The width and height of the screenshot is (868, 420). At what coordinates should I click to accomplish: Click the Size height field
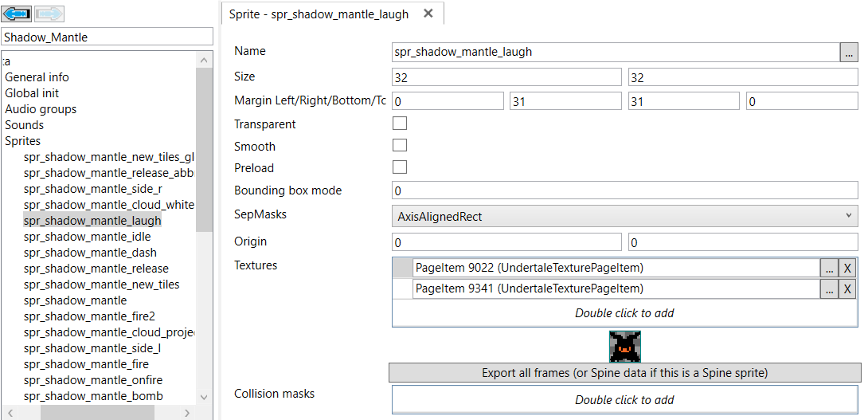click(743, 77)
